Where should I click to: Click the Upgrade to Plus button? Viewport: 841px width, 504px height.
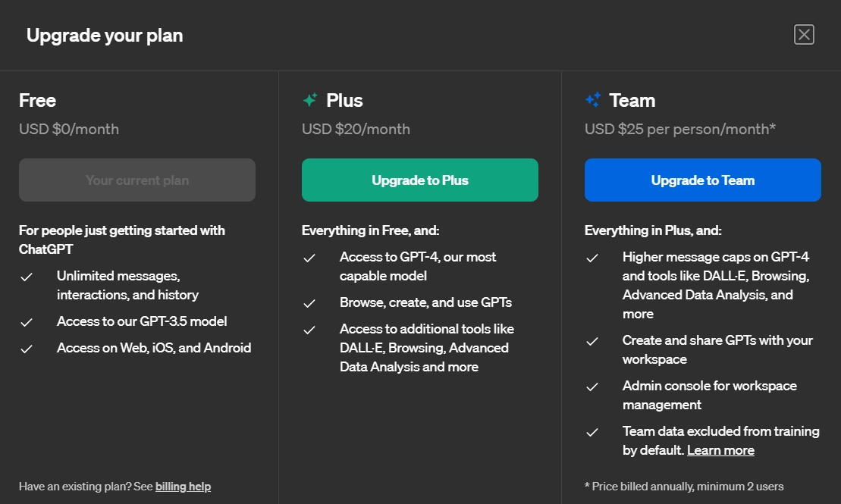click(x=420, y=180)
